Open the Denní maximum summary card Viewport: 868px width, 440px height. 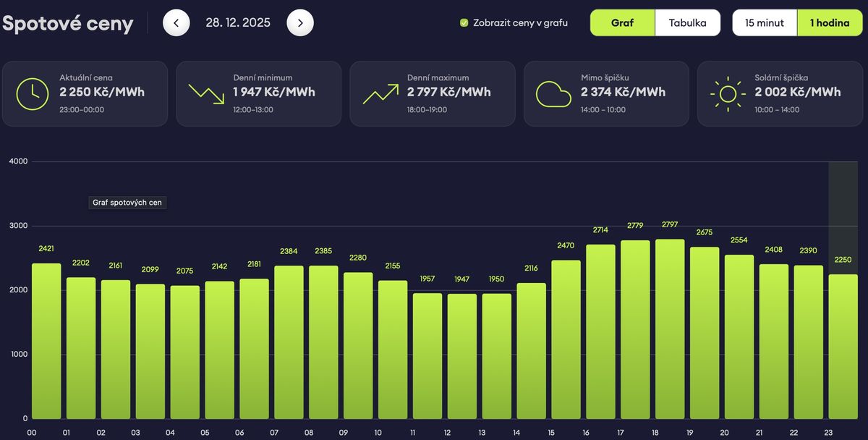tap(432, 93)
